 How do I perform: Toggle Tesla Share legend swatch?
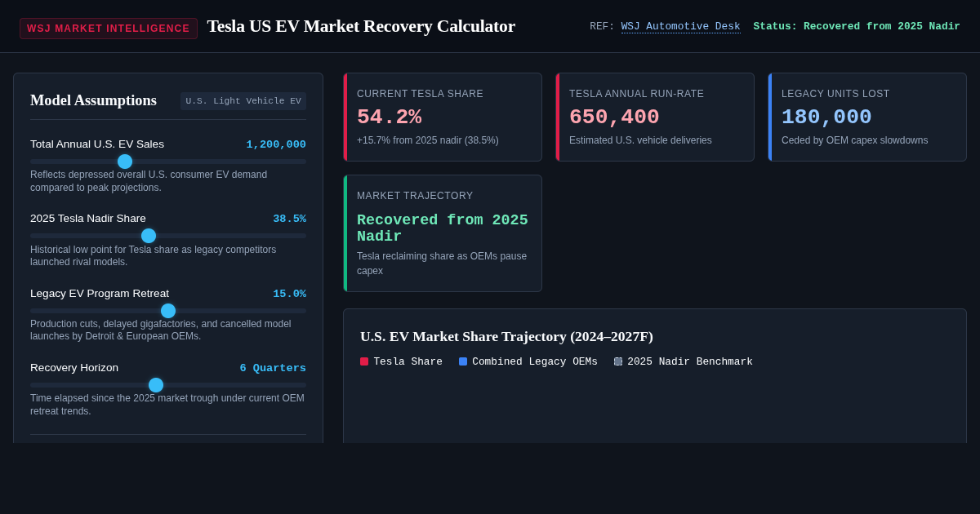coord(364,361)
